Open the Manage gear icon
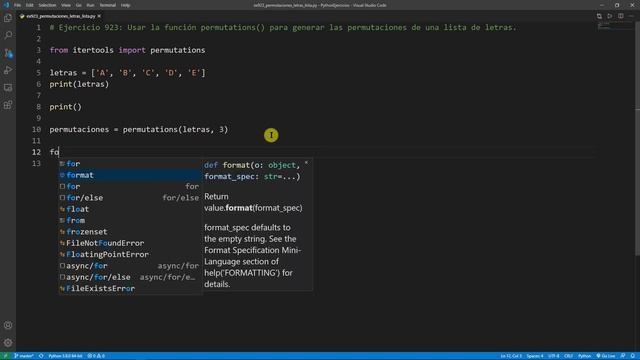The width and height of the screenshot is (640, 360). click(x=8, y=343)
